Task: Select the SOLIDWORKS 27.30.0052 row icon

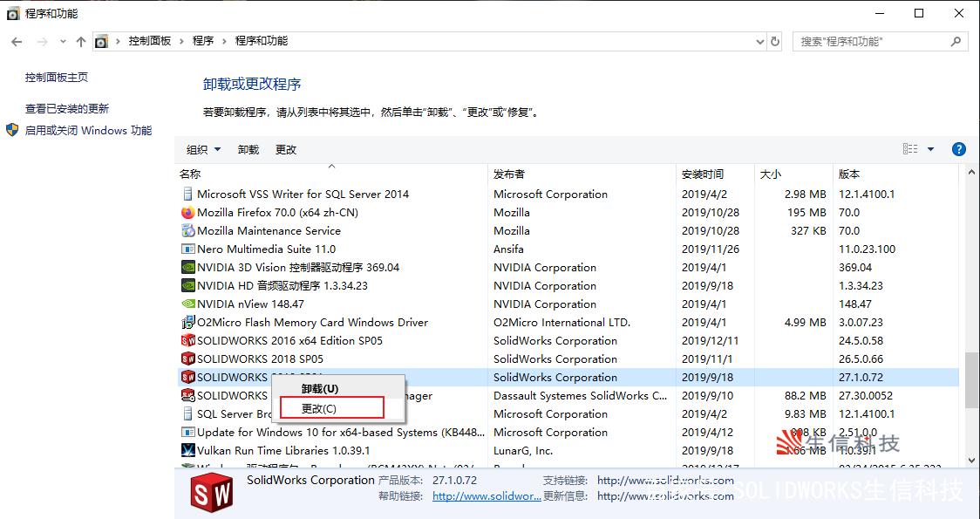Action: (x=187, y=396)
